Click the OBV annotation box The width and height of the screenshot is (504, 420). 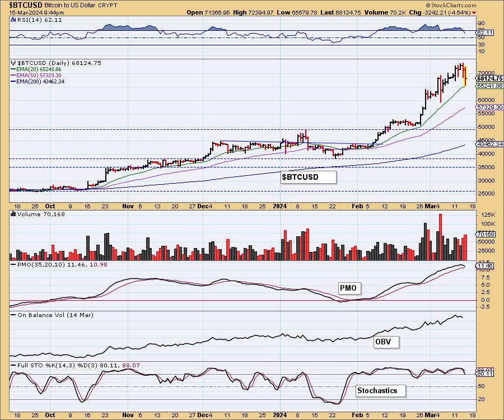click(x=386, y=342)
